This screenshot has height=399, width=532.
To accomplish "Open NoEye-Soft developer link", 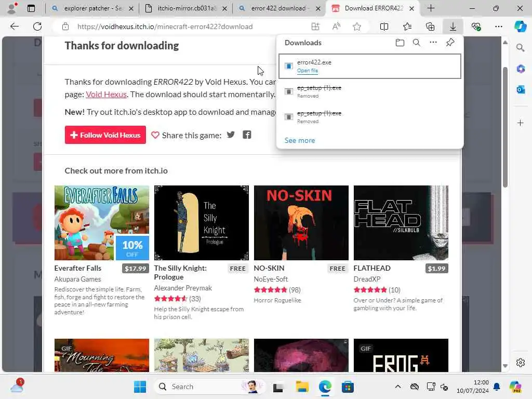I will (x=271, y=279).
